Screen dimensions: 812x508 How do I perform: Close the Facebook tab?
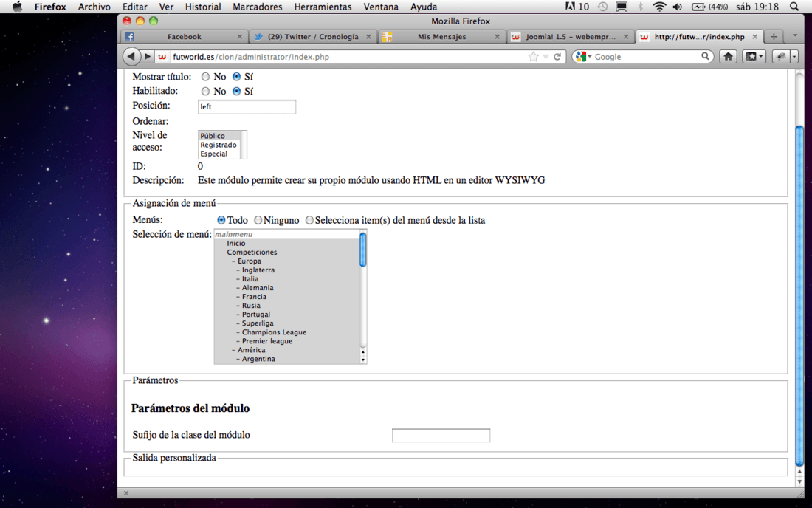(239, 37)
